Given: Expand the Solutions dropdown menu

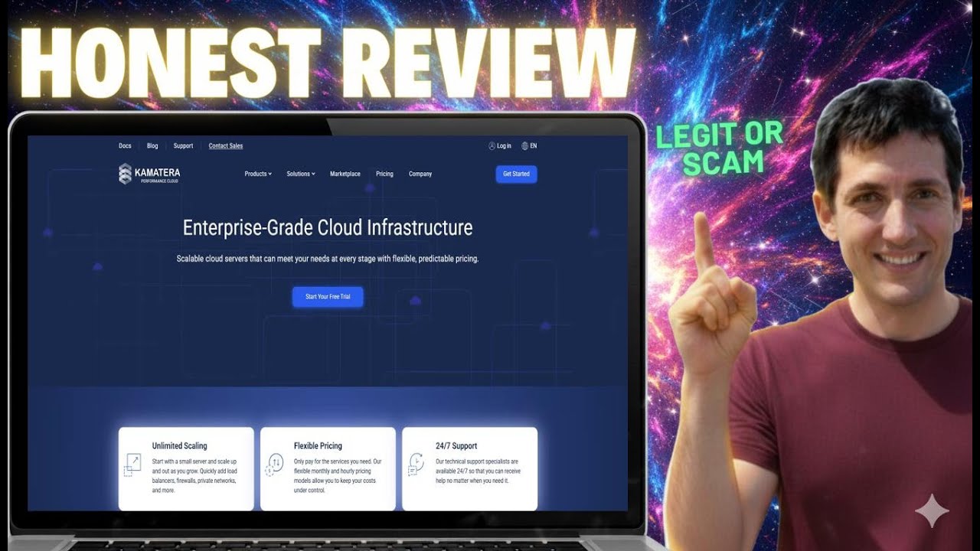Looking at the screenshot, I should coord(301,174).
